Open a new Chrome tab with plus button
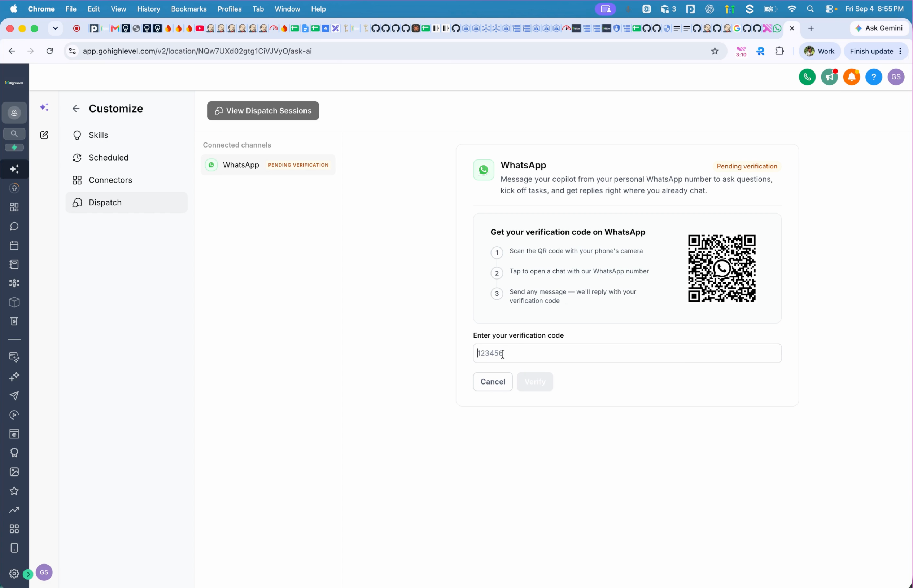Screen dimensions: 913x588 (811, 28)
